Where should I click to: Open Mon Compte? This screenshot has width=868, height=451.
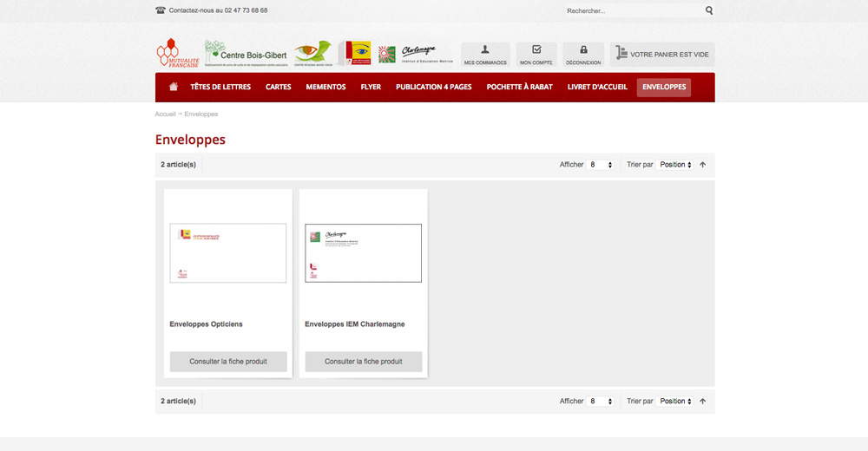[x=536, y=55]
